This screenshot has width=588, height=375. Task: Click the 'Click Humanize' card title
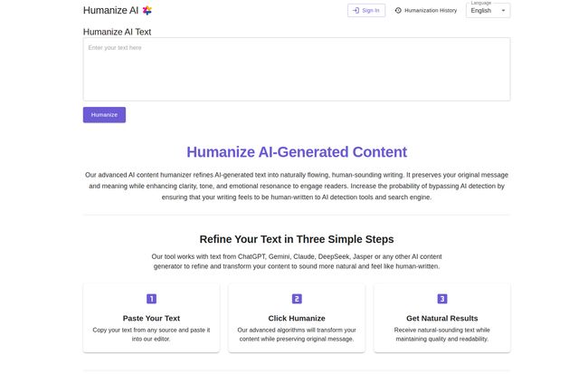[x=297, y=318]
